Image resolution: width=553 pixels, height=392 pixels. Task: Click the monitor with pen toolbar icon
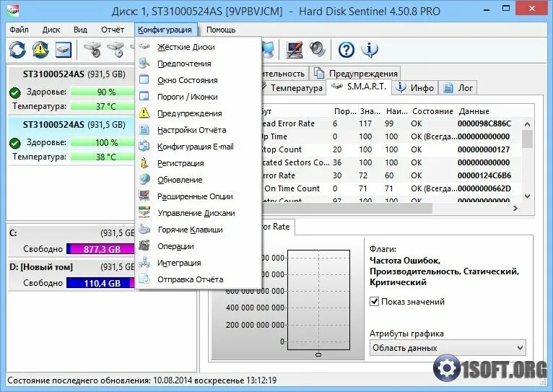[295, 50]
